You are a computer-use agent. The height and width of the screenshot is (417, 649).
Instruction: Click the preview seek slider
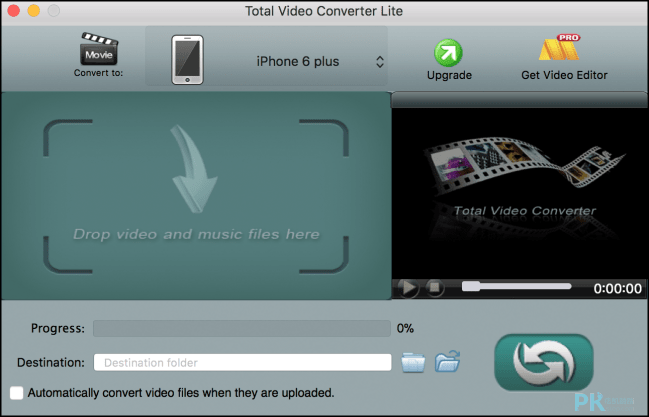point(516,286)
